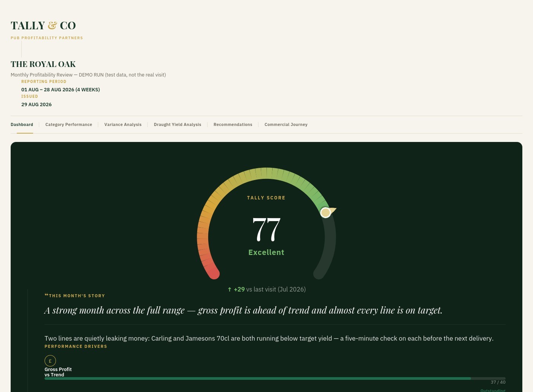Click the Excellent rating label
Image resolution: width=533 pixels, height=392 pixels.
(x=266, y=252)
